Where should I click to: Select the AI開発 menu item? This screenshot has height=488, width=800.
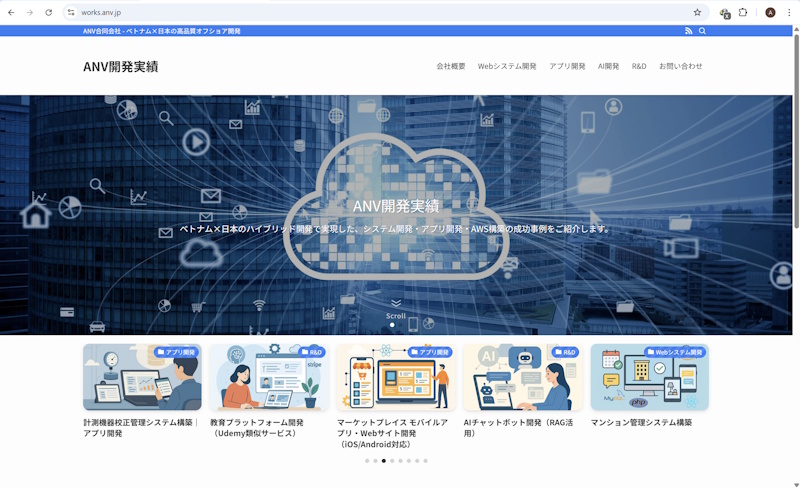[x=608, y=66]
